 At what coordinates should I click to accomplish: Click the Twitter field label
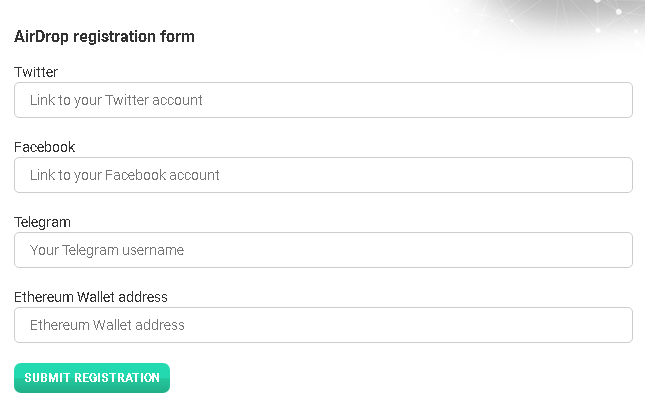coord(36,72)
